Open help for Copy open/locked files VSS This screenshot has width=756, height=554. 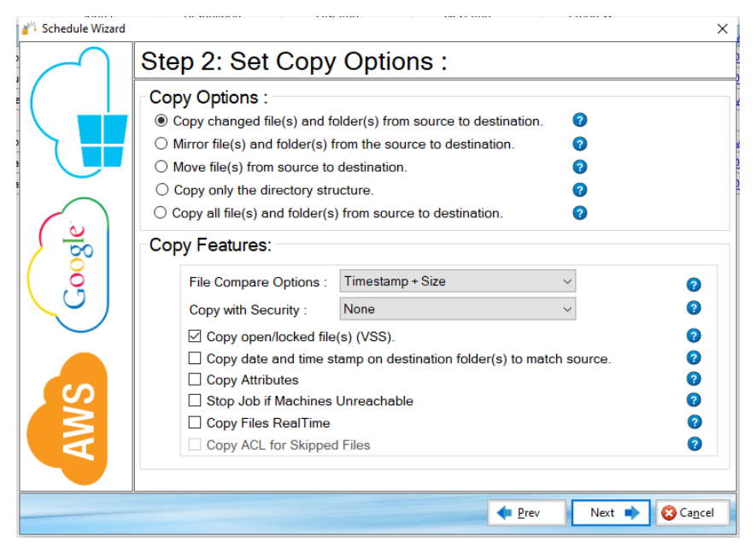[x=694, y=336]
